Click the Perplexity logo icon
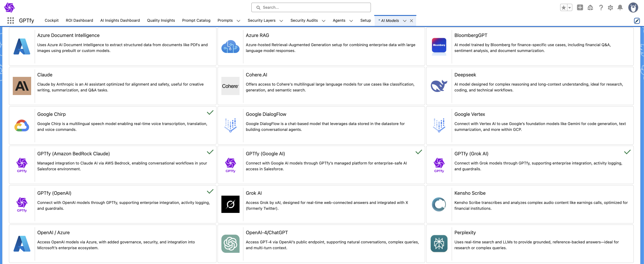Screen dimensions: 644x264 point(439,244)
